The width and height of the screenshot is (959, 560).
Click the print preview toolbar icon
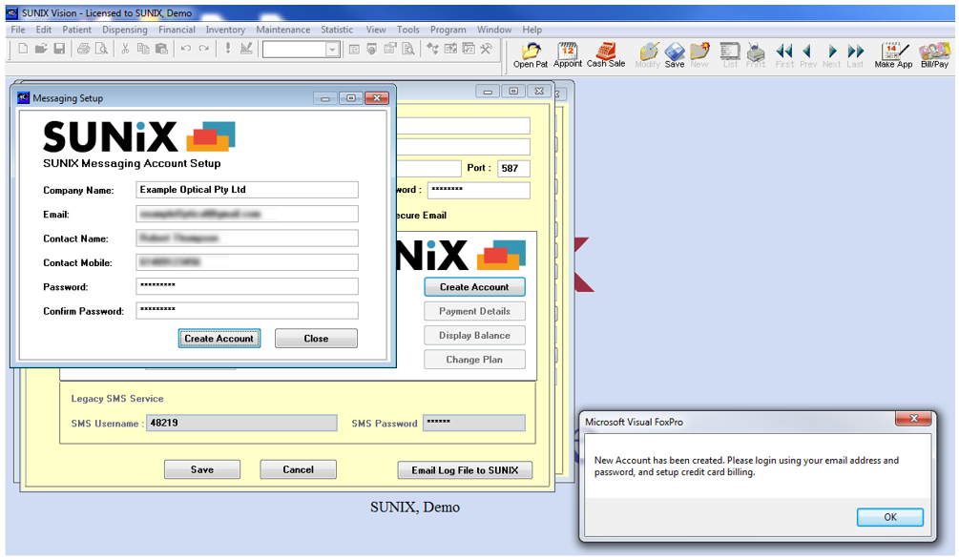pyautogui.click(x=99, y=48)
